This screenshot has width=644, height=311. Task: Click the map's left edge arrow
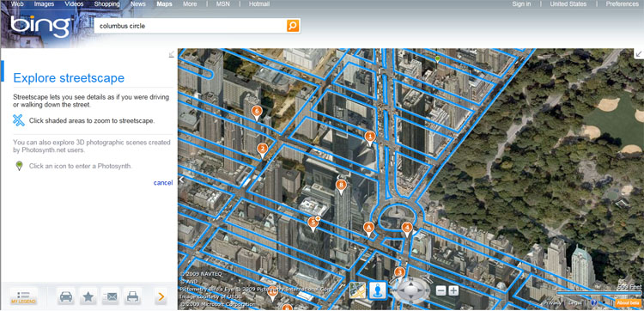[x=180, y=180]
